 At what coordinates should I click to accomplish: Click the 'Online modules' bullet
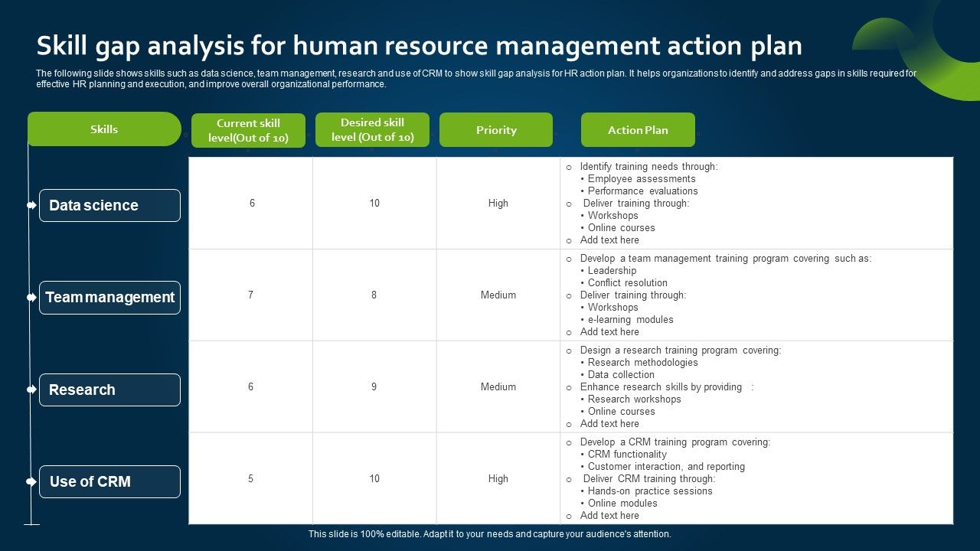(622, 503)
